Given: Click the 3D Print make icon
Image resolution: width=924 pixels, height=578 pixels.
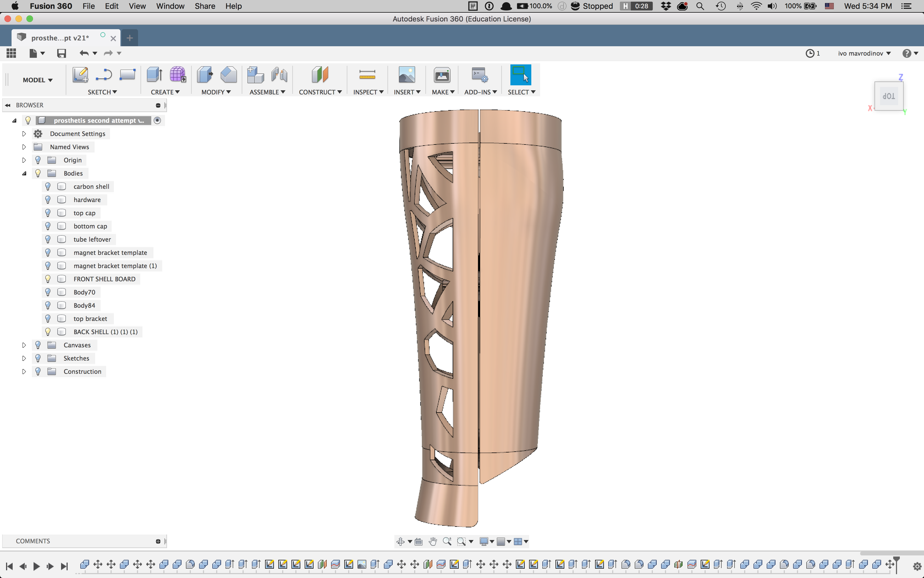Looking at the screenshot, I should 442,75.
